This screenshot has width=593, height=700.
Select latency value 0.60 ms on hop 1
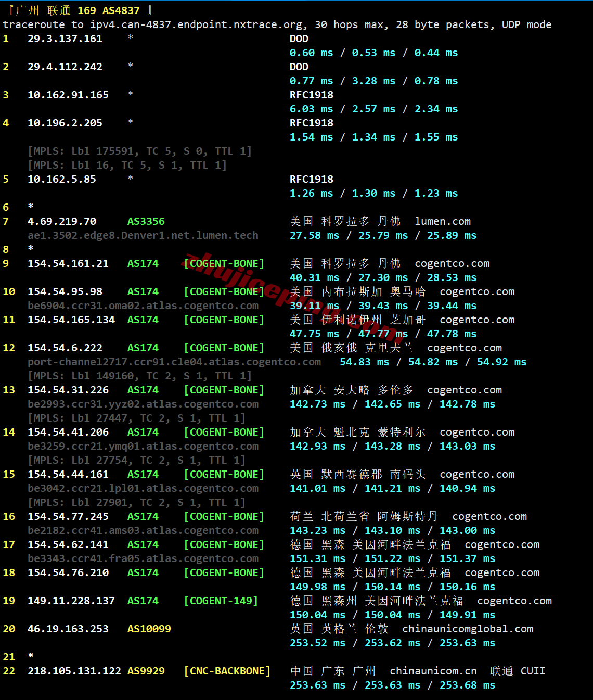(x=312, y=53)
